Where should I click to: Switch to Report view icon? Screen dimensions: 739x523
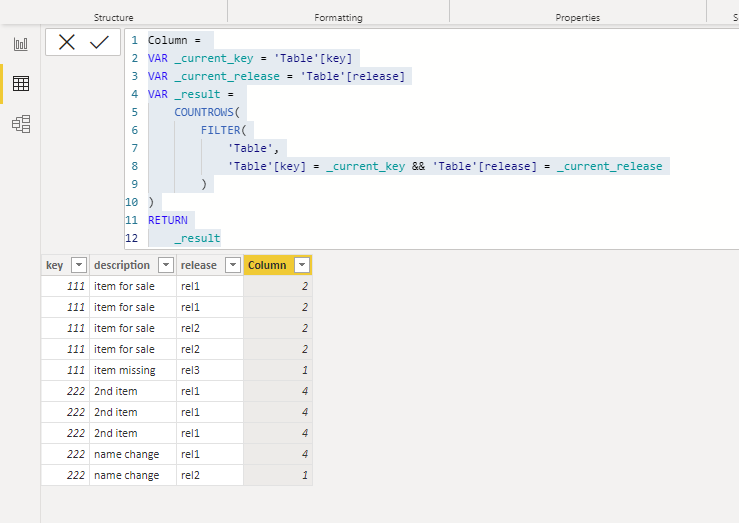tap(21, 44)
